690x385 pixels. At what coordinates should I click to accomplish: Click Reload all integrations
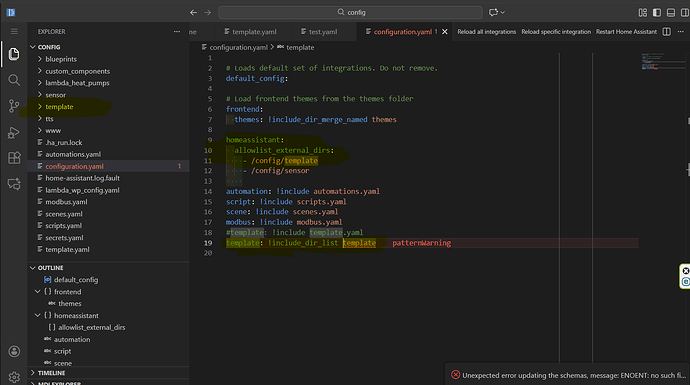[x=486, y=32]
